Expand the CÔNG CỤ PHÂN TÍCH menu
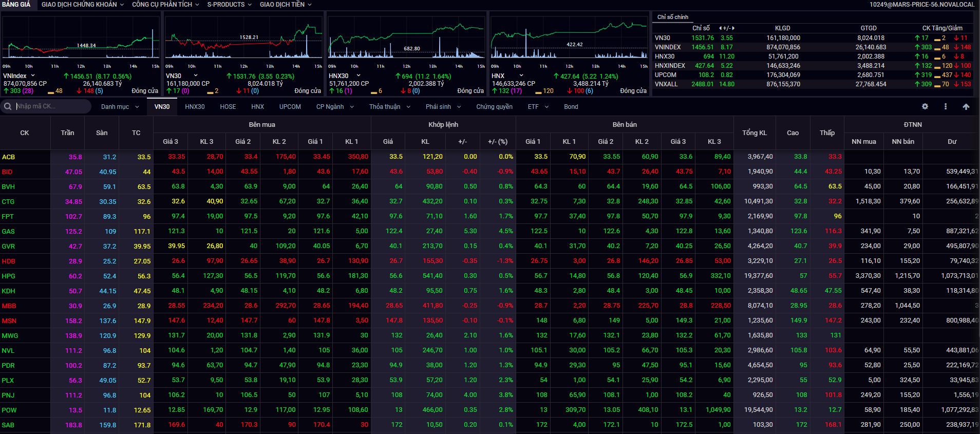 [x=165, y=4]
